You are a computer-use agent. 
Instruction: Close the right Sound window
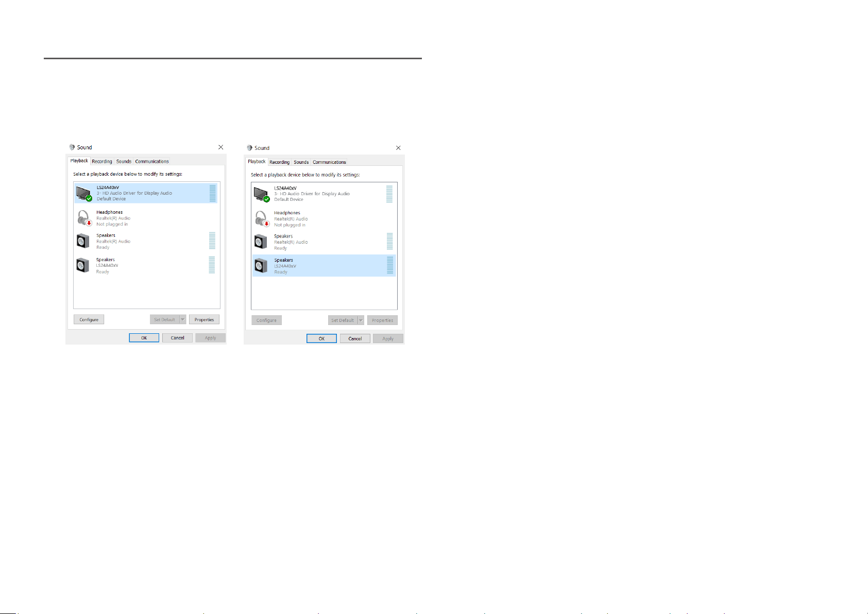click(398, 148)
